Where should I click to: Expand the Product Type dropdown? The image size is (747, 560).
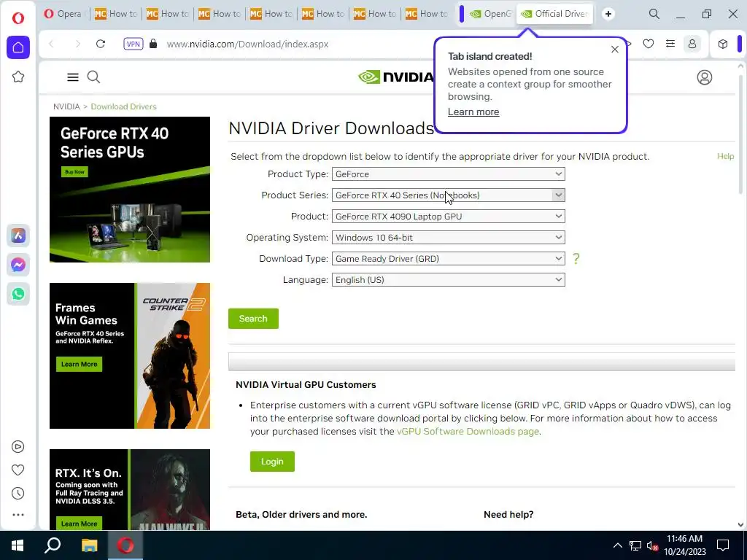click(449, 174)
